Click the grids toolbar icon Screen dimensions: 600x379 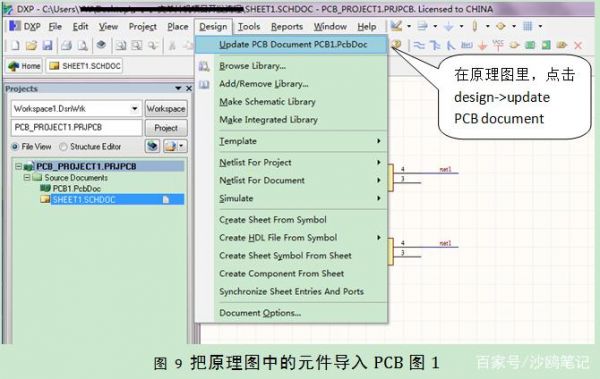click(x=528, y=26)
